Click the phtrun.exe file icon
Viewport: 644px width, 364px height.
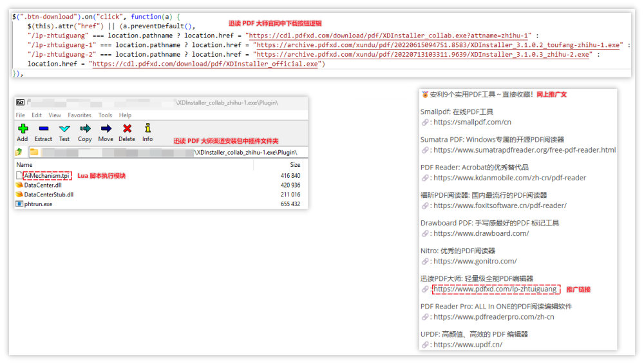click(x=19, y=204)
